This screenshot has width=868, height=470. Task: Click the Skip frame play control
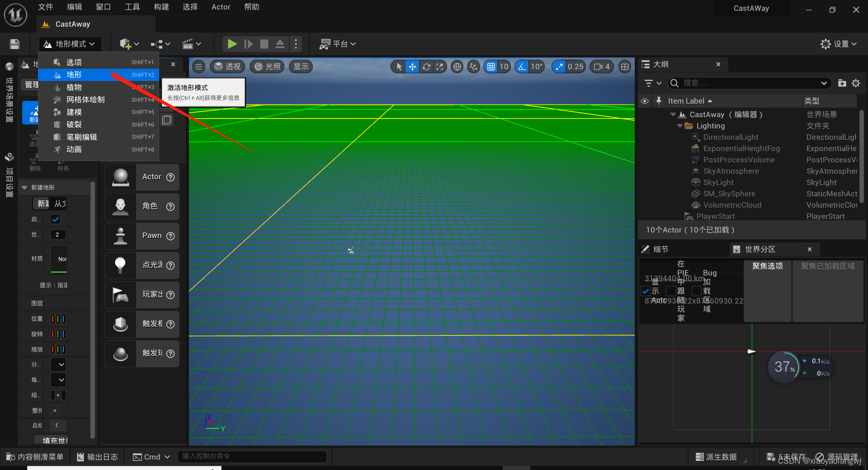coord(248,44)
